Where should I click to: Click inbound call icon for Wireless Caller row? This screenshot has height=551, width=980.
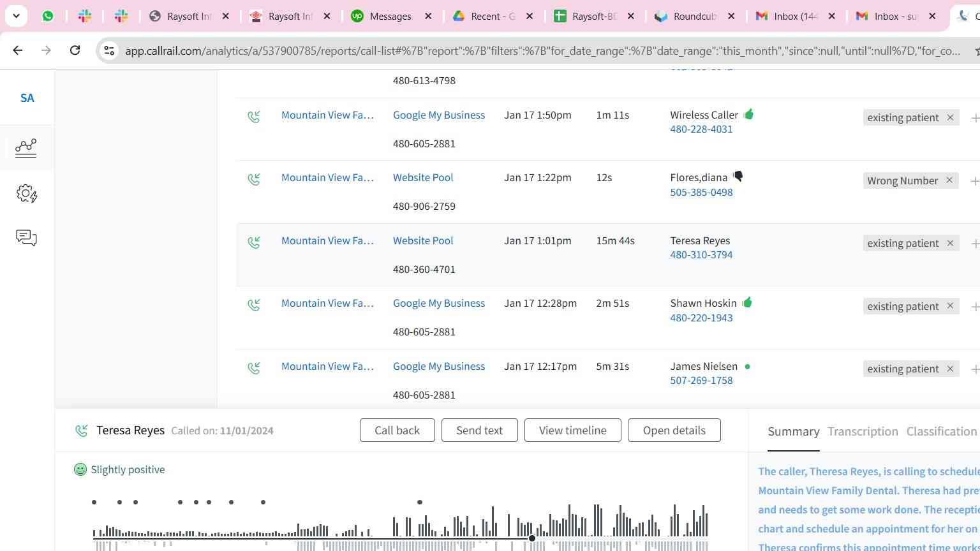point(254,117)
